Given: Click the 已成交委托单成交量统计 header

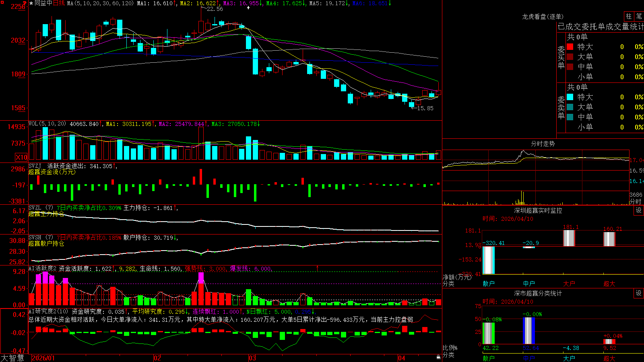Looking at the screenshot, I should pyautogui.click(x=601, y=27).
